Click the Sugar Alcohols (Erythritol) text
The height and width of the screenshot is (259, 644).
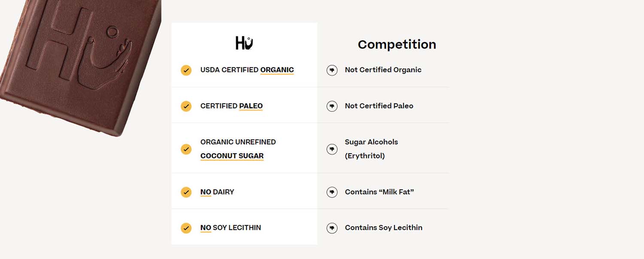tap(371, 149)
